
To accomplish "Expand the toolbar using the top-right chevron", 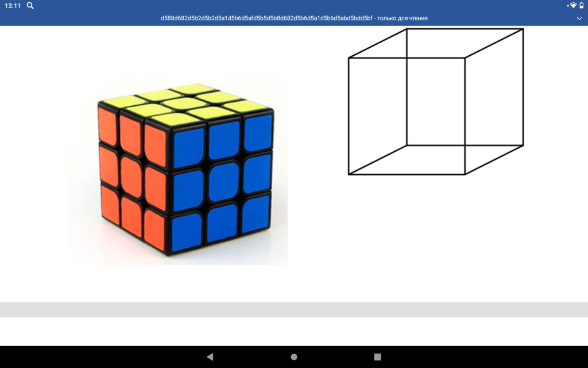I will pos(579,18).
